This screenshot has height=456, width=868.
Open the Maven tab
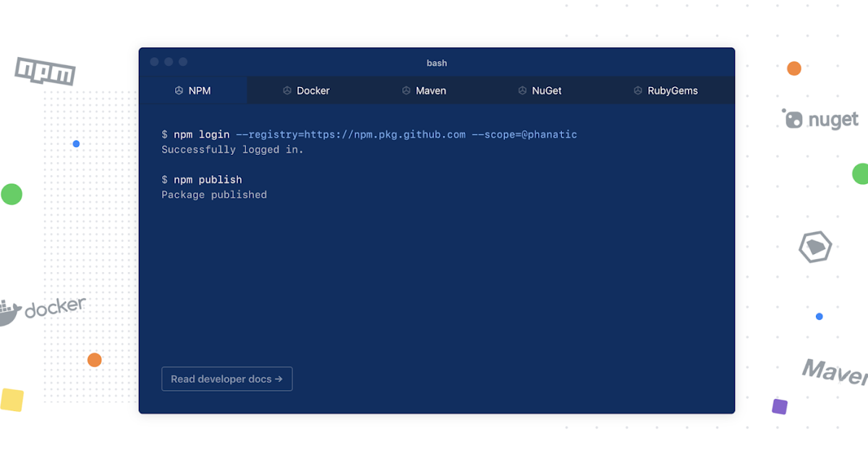[424, 90]
